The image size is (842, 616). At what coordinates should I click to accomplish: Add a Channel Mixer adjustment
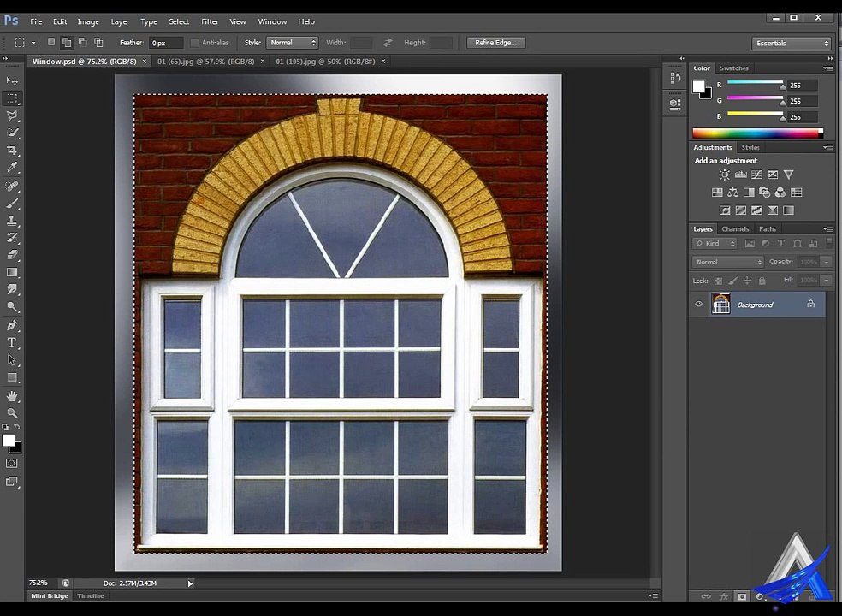[780, 192]
